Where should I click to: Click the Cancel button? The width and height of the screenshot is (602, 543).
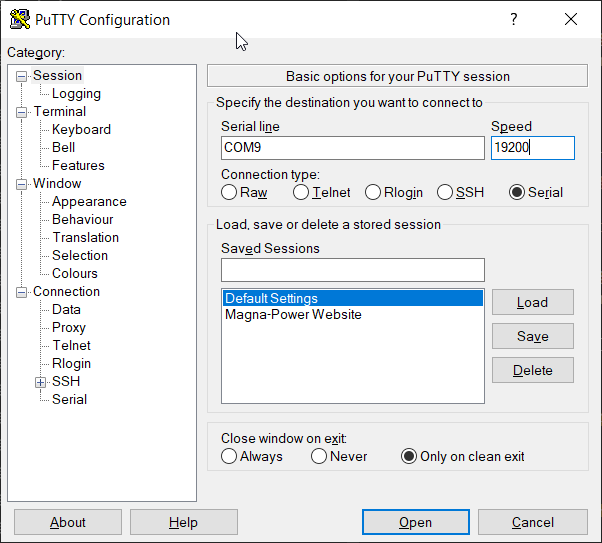533,522
